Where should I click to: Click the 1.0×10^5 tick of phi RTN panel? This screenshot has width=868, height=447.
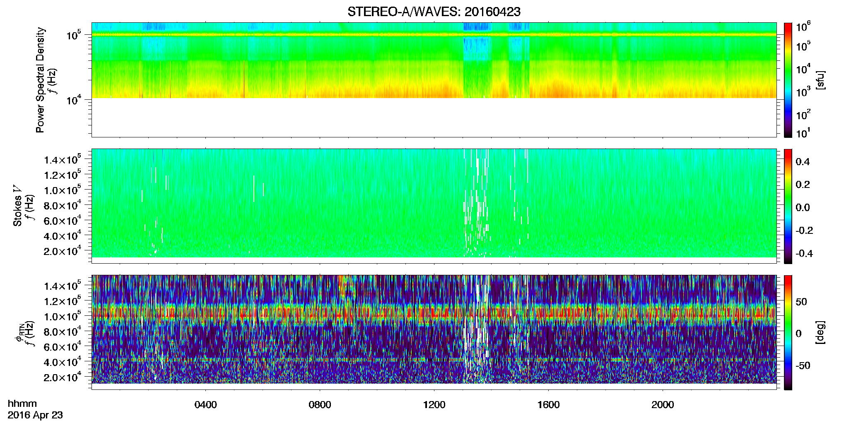63,316
